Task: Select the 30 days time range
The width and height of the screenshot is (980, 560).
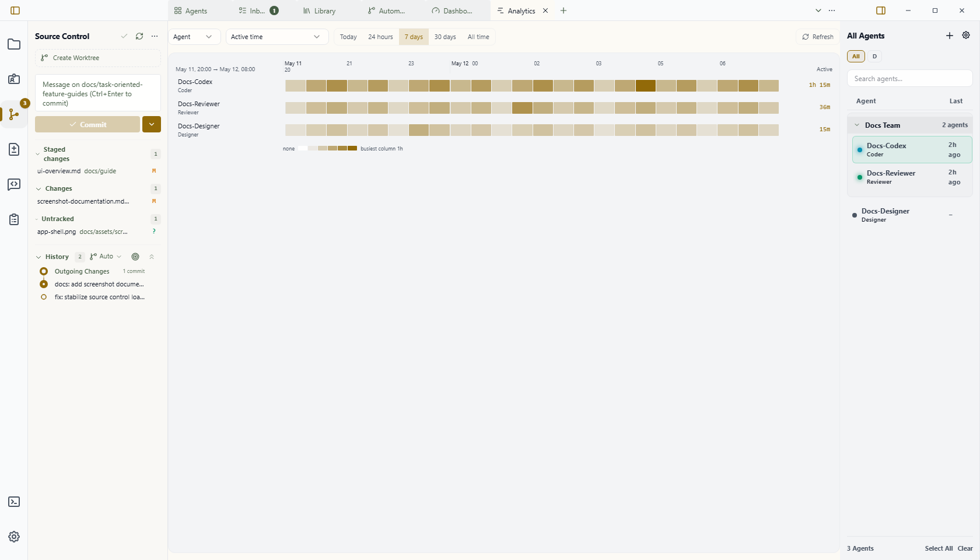Action: (x=445, y=37)
